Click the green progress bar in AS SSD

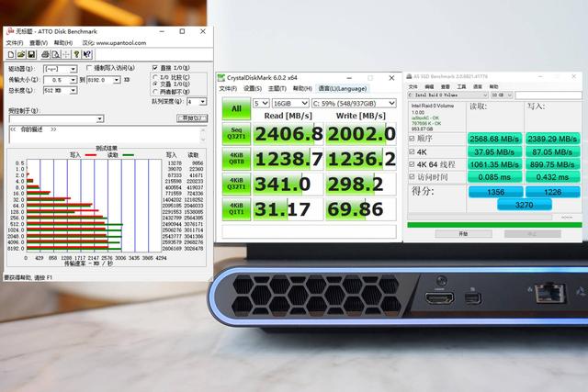click(494, 225)
